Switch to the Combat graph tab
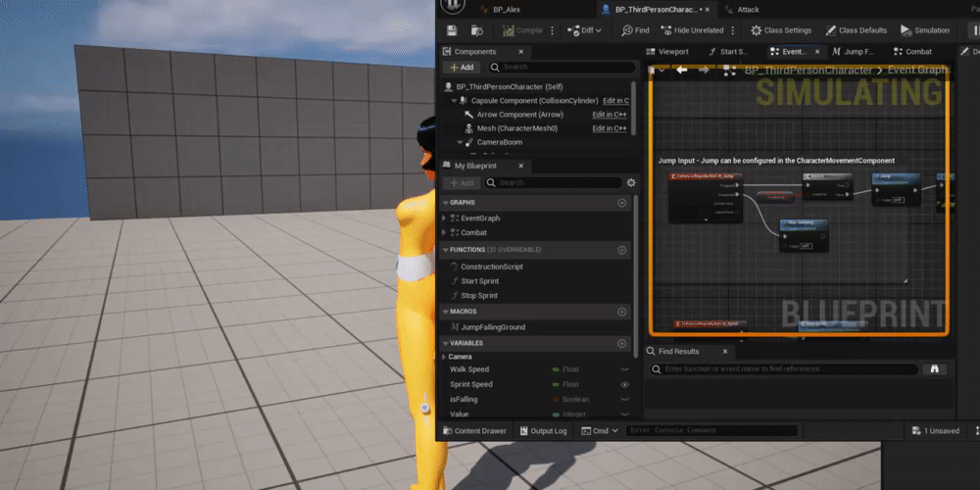The image size is (980, 490). [912, 52]
